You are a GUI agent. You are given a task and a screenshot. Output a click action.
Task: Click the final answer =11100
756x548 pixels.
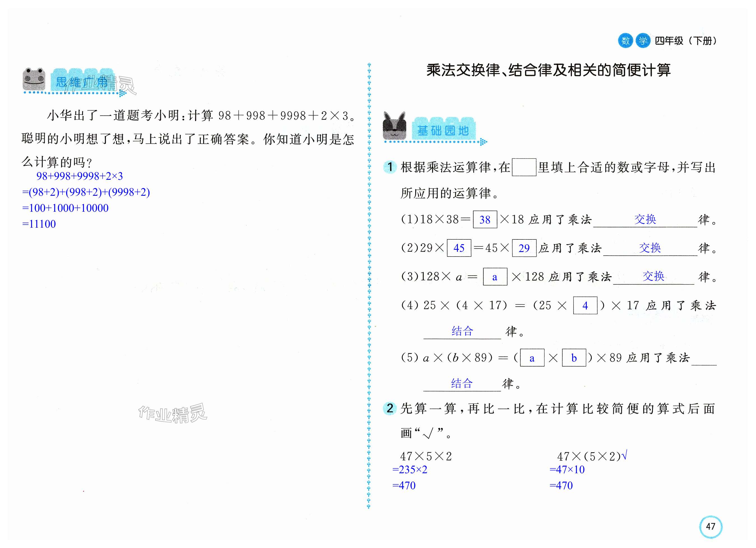[39, 224]
